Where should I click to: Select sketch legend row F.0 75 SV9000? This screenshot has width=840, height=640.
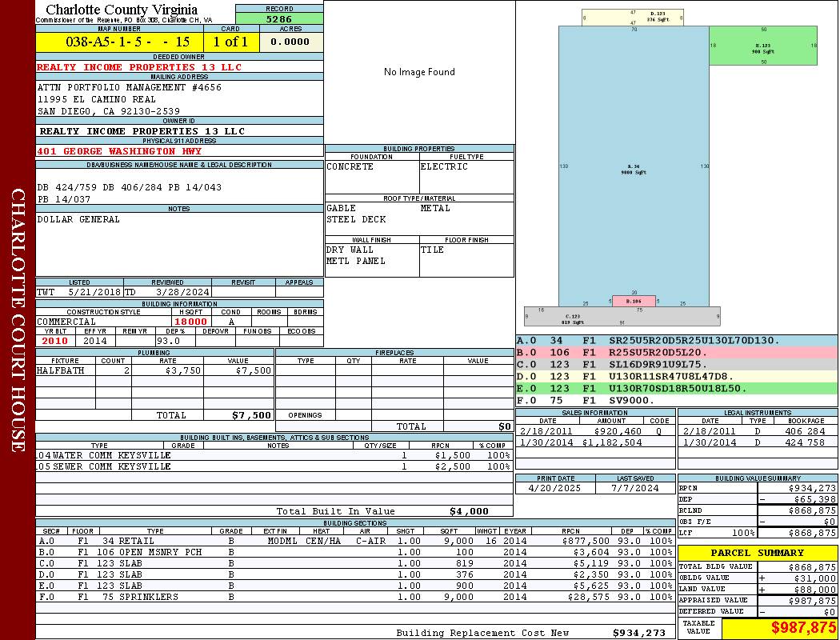tap(677, 400)
